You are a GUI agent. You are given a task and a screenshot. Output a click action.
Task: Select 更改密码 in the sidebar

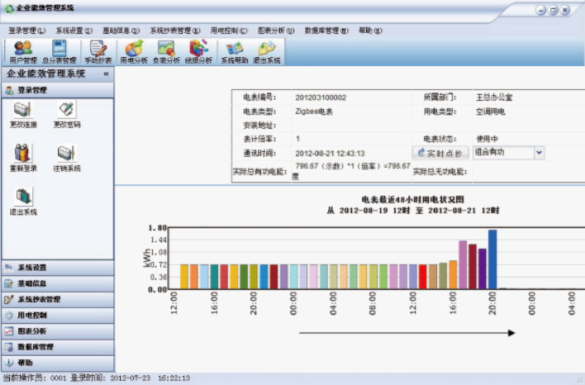[x=67, y=115]
